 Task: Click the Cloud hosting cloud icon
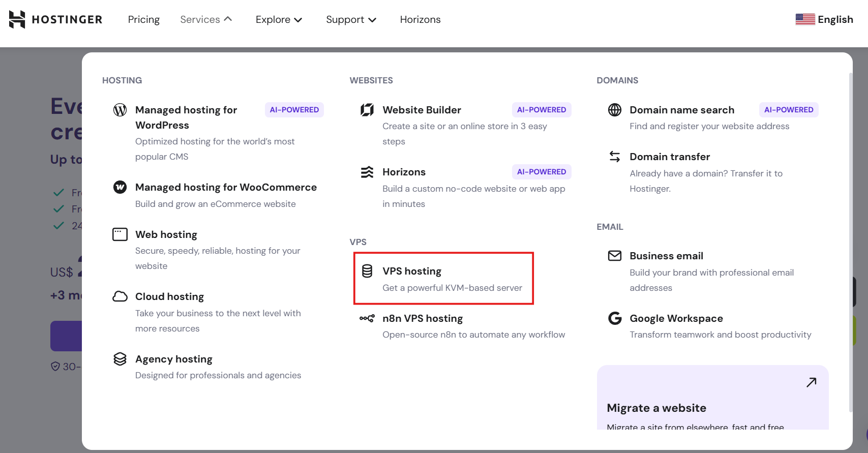[x=120, y=296]
